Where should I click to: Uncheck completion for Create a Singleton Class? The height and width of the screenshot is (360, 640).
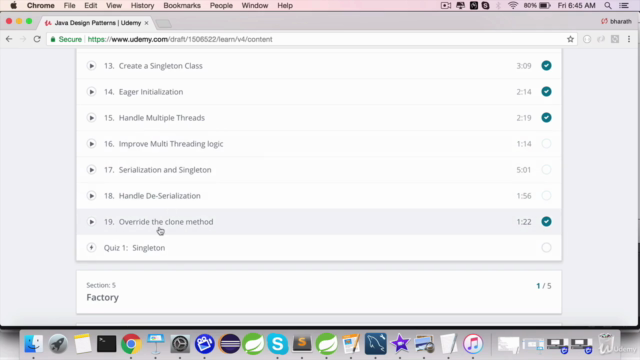click(x=546, y=66)
